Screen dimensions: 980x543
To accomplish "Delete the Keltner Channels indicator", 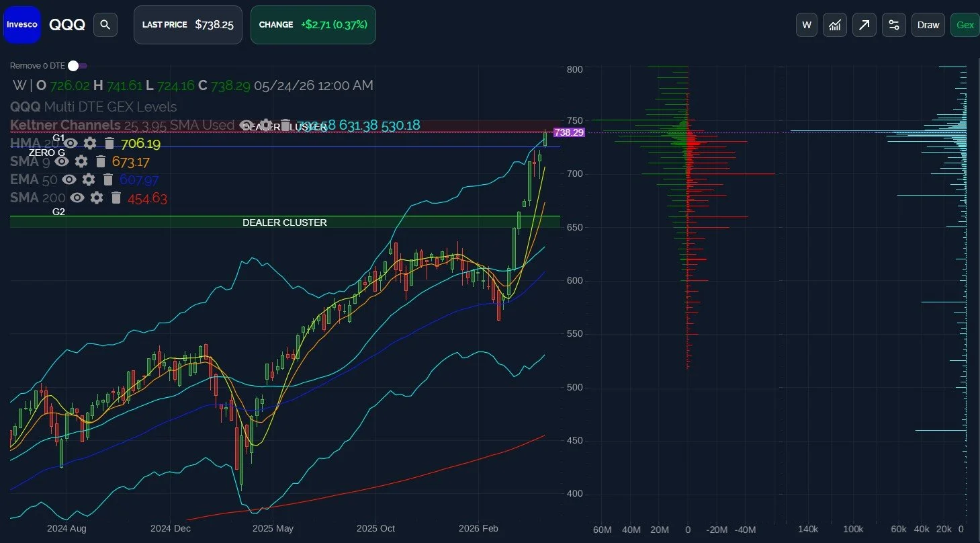I will click(x=286, y=125).
